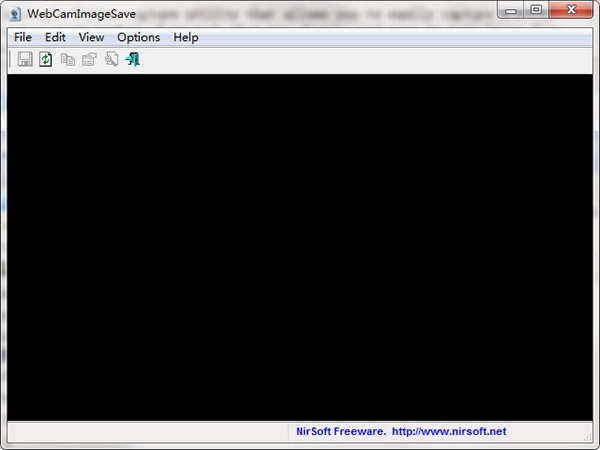Click the Copy toolbar icon
The width and height of the screenshot is (600, 450).
tap(68, 60)
